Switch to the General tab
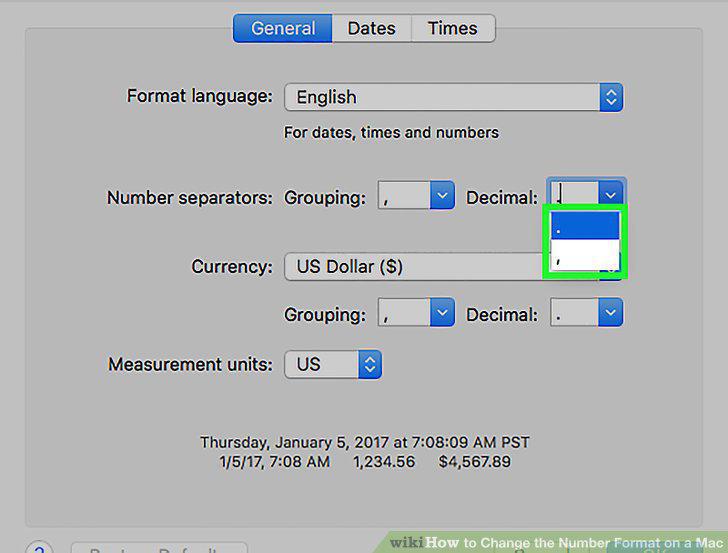The image size is (728, 553). [x=282, y=28]
